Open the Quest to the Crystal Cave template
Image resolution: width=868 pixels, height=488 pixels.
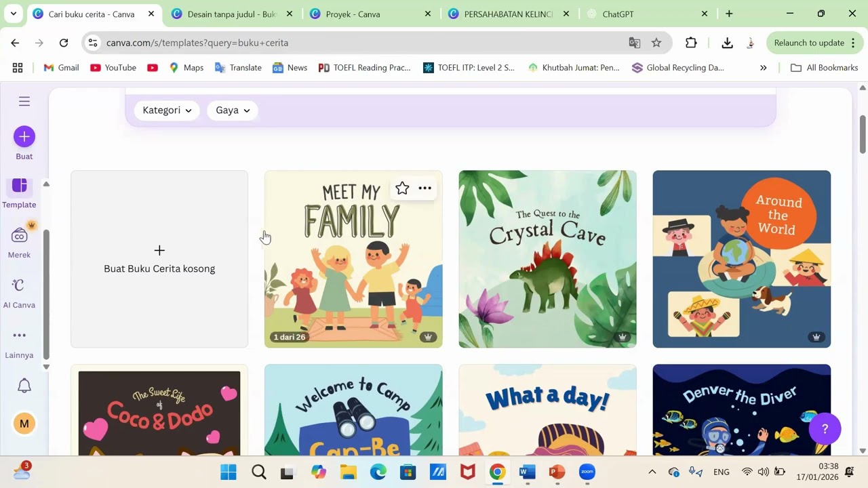point(547,259)
